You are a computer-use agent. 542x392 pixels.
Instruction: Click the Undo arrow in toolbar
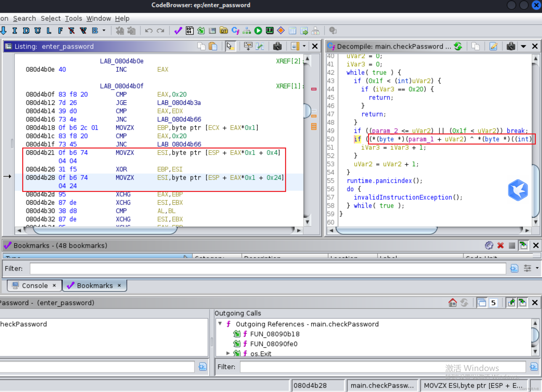(149, 31)
